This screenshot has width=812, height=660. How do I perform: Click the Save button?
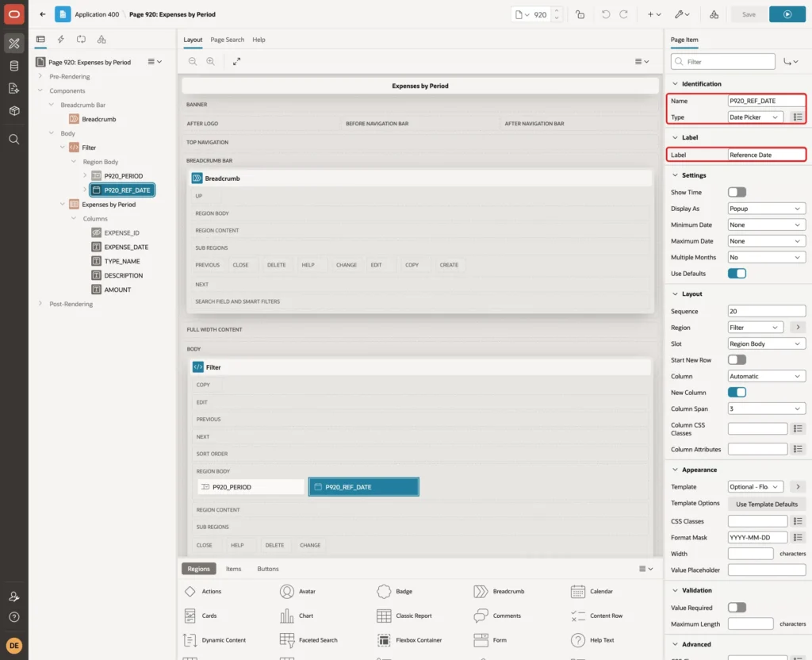click(749, 14)
